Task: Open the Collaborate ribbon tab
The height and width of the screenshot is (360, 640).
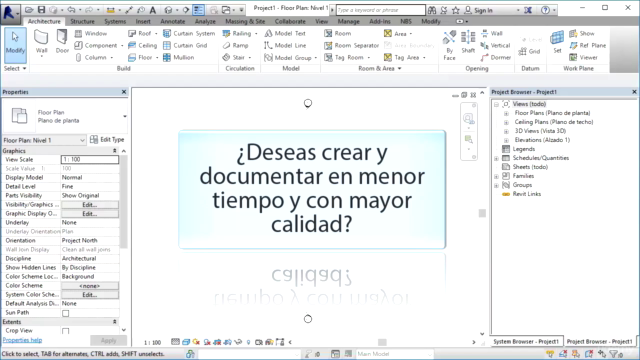Action: 290,21
